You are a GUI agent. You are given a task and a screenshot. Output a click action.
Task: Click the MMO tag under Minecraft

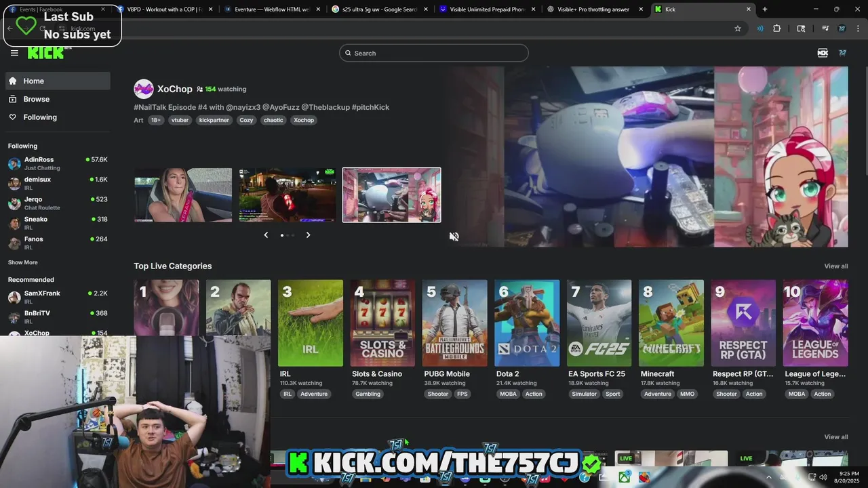point(688,394)
